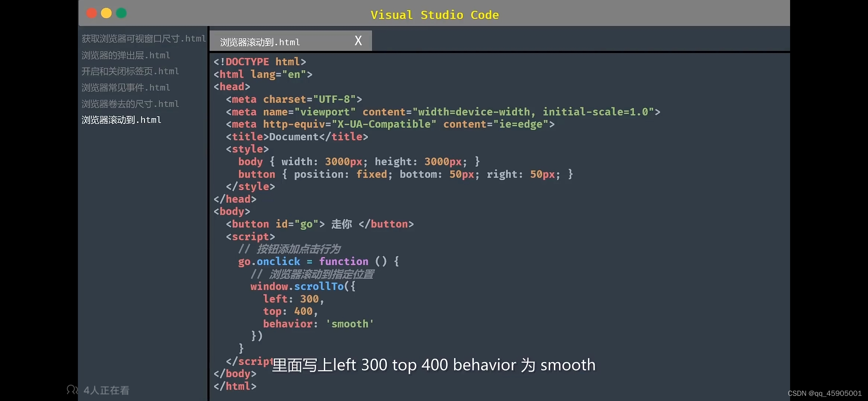Select 浏览器常见事件.html in sidebar

126,88
